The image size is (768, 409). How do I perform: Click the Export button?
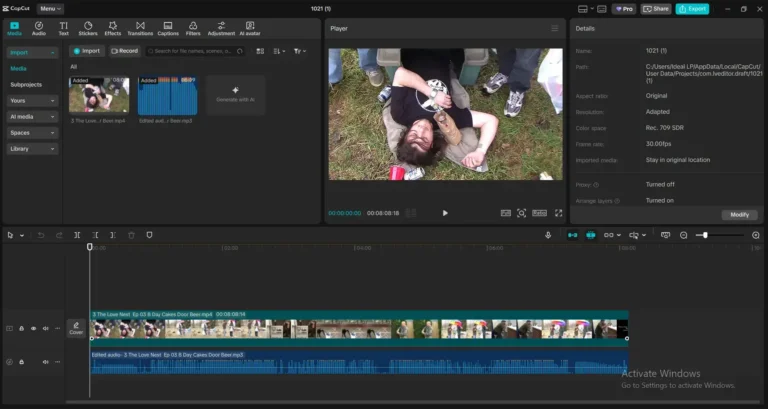pos(692,8)
